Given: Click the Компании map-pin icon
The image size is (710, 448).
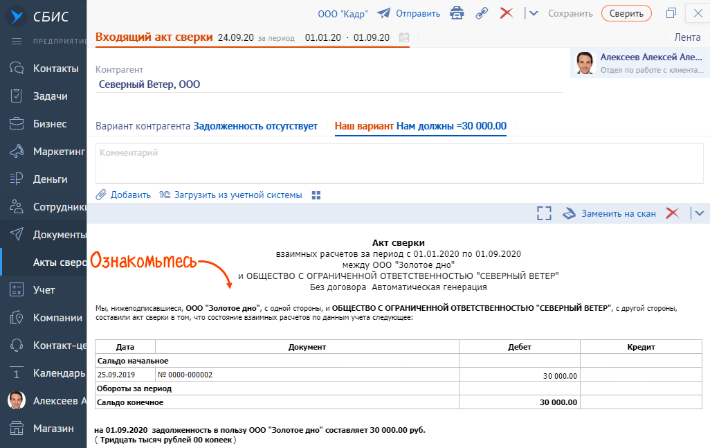Looking at the screenshot, I should pyautogui.click(x=17, y=318).
